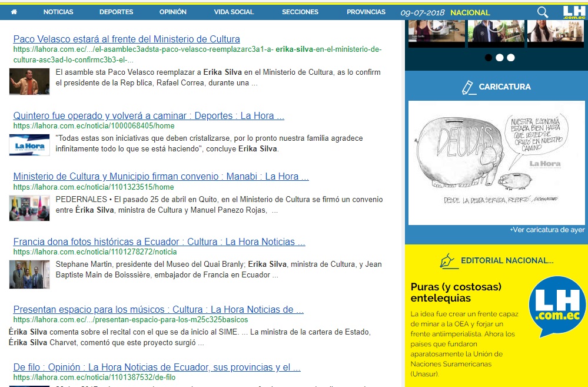Click the Caricatura pencil icon
This screenshot has width=588, height=387.
[469, 87]
